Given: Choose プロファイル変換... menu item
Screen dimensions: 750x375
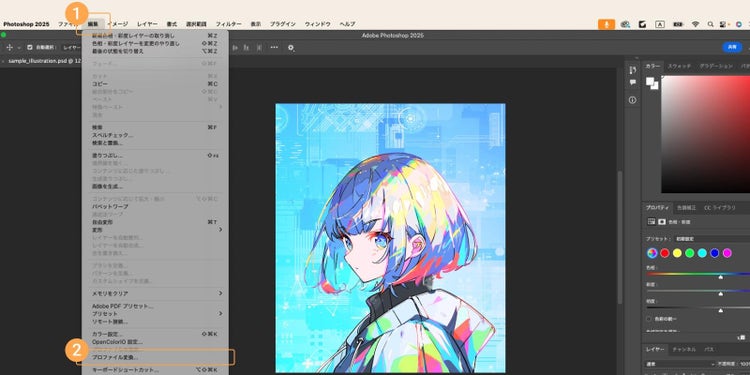Looking at the screenshot, I should coord(156,357).
